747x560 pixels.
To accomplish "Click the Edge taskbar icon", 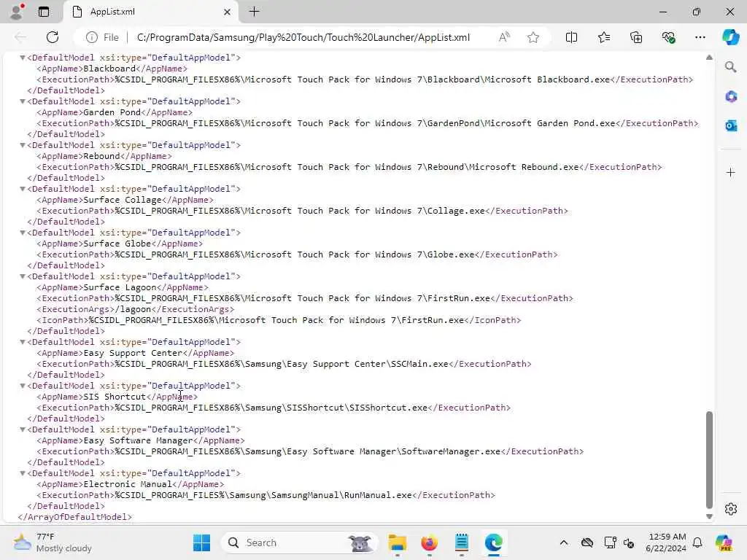I will click(494, 542).
